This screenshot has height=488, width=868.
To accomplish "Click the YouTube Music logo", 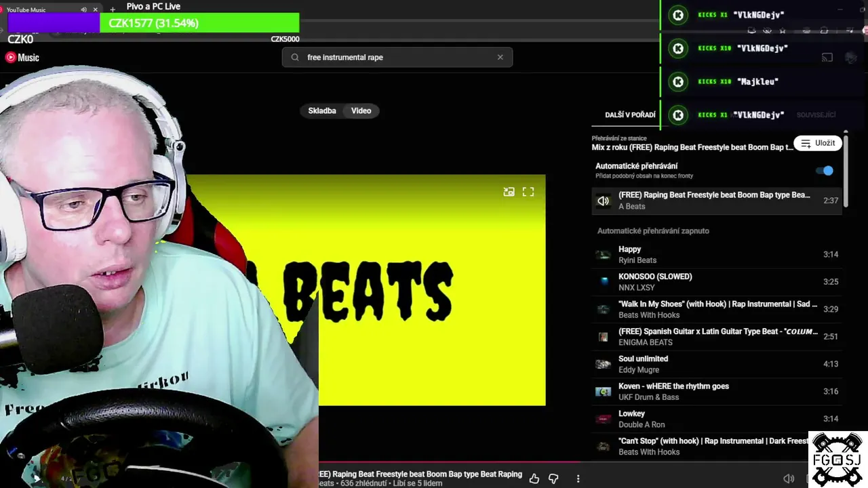I will (x=22, y=58).
